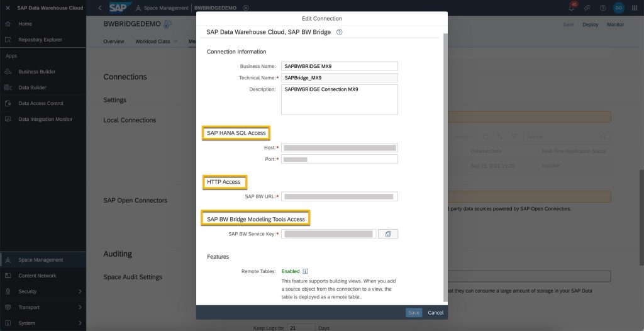This screenshot has height=331, width=644.
Task: Click the copy button next to SAP BW Service Key
Action: pos(388,234)
